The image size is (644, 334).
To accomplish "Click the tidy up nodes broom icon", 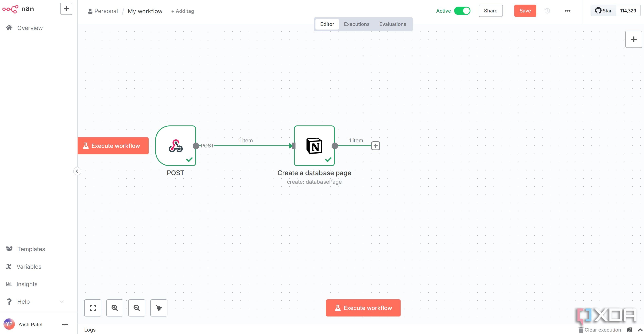I will pos(159,308).
